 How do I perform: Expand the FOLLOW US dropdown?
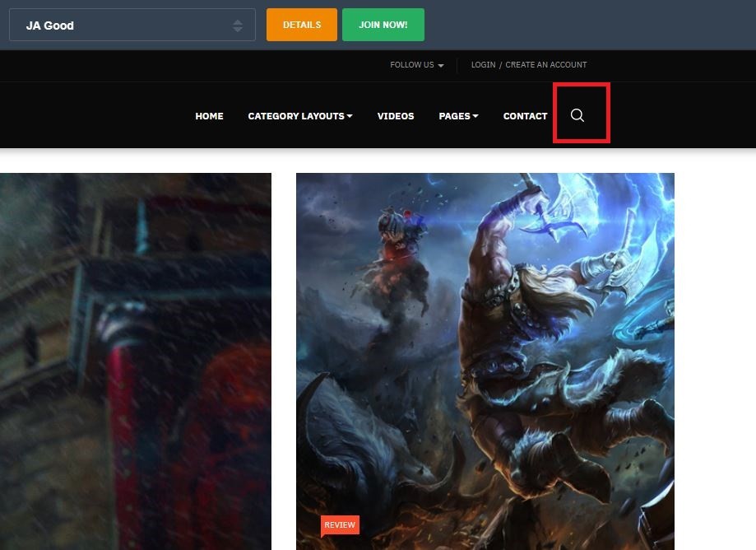(416, 65)
